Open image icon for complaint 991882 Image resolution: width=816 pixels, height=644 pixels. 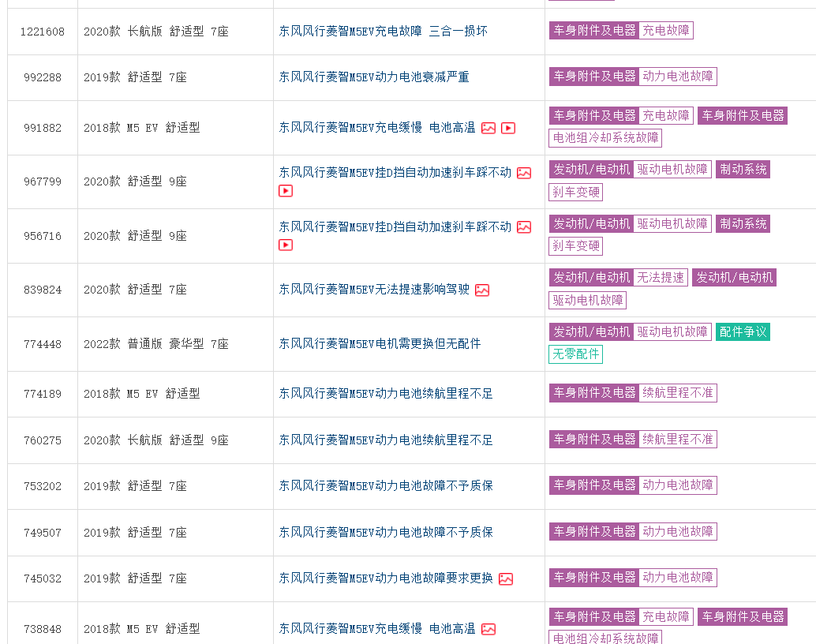488,128
